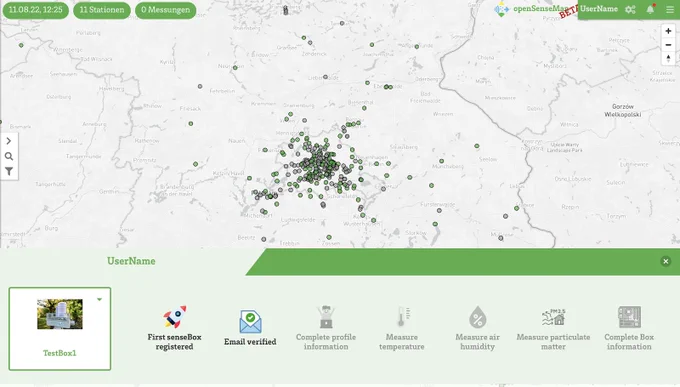
Task: Open notifications bell icon
Action: click(650, 9)
